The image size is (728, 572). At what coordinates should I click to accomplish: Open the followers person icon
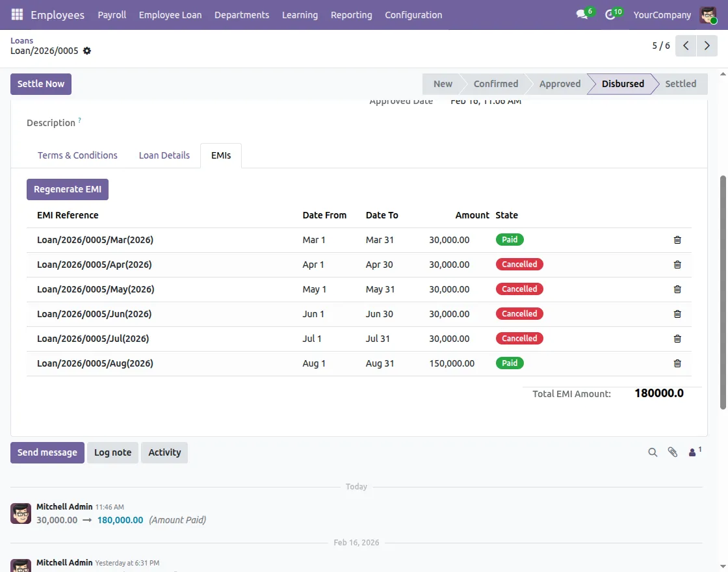coord(693,452)
